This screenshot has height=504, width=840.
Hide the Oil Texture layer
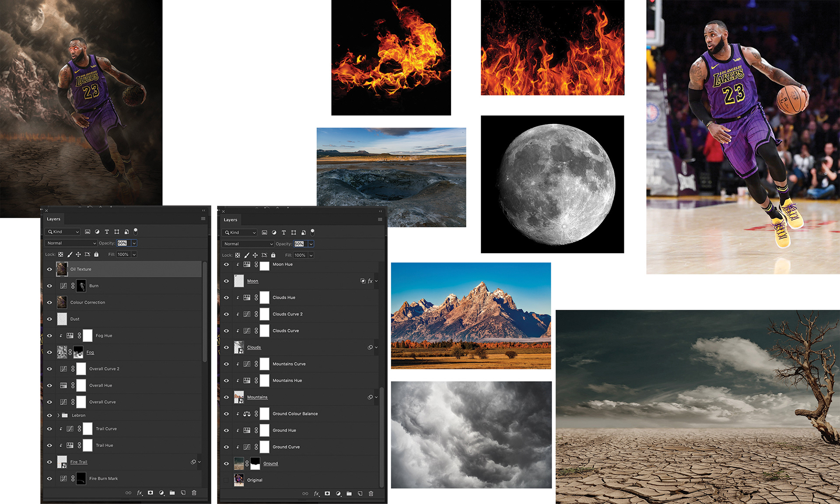49,269
